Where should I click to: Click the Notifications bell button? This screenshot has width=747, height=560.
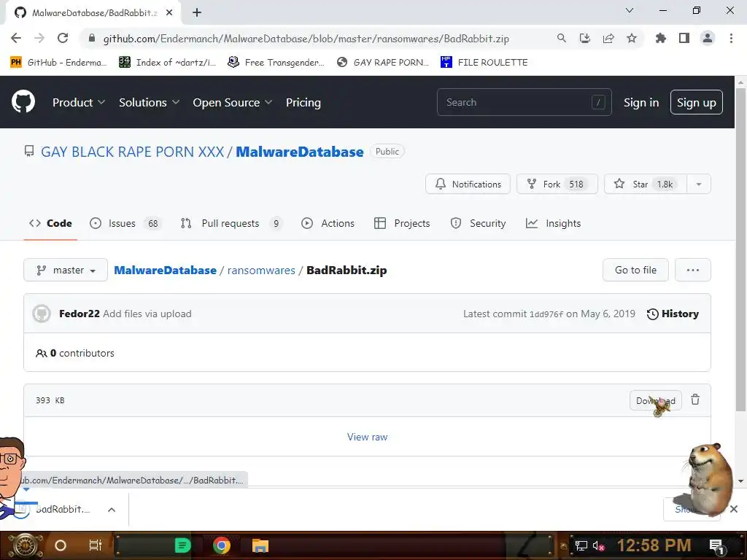point(468,184)
